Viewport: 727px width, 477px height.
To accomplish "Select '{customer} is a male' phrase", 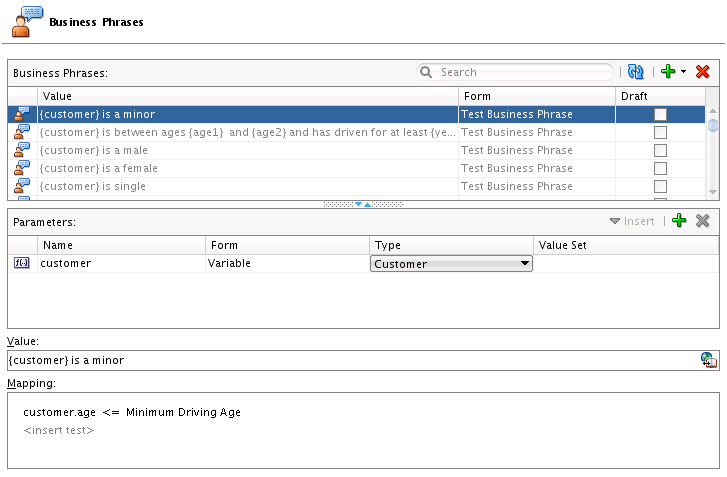I will coord(94,150).
